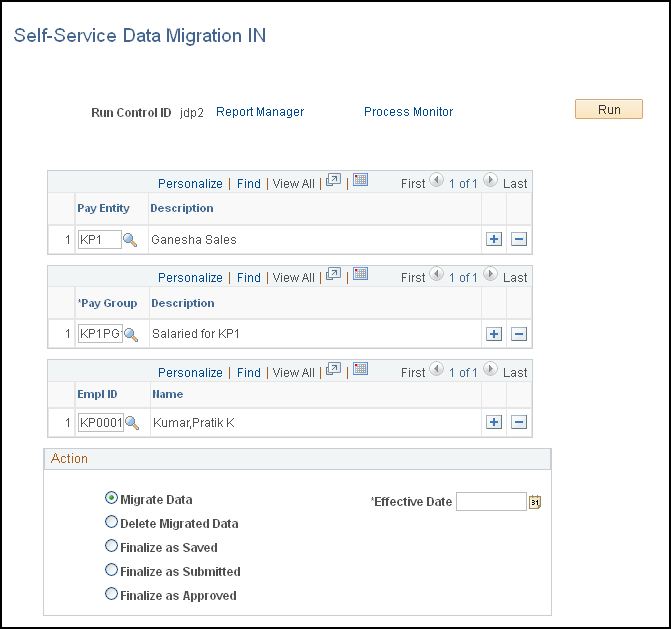Screen dimensions: 671x629
Task: Go to Process Monitor
Action: (408, 112)
